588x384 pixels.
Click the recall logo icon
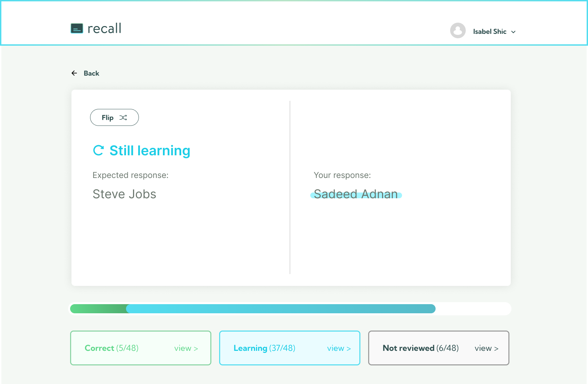click(77, 28)
